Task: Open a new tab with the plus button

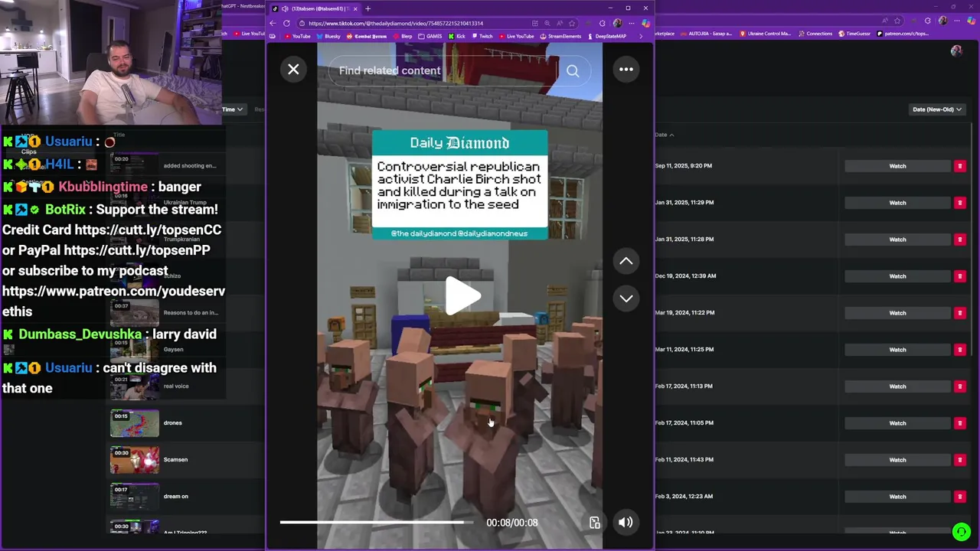Action: (x=367, y=8)
